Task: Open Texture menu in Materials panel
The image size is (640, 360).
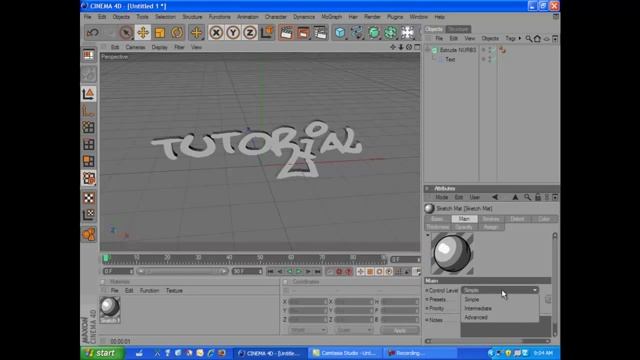Action: [x=174, y=291]
